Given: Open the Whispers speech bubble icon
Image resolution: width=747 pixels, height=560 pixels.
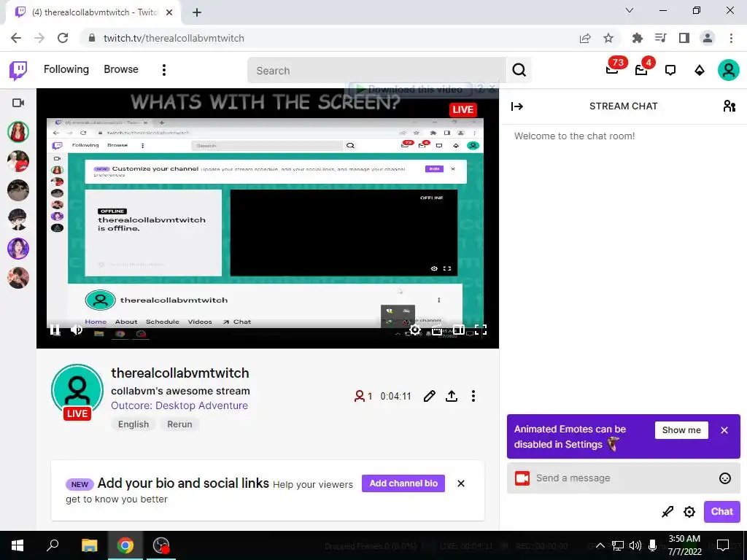Looking at the screenshot, I should (x=670, y=71).
